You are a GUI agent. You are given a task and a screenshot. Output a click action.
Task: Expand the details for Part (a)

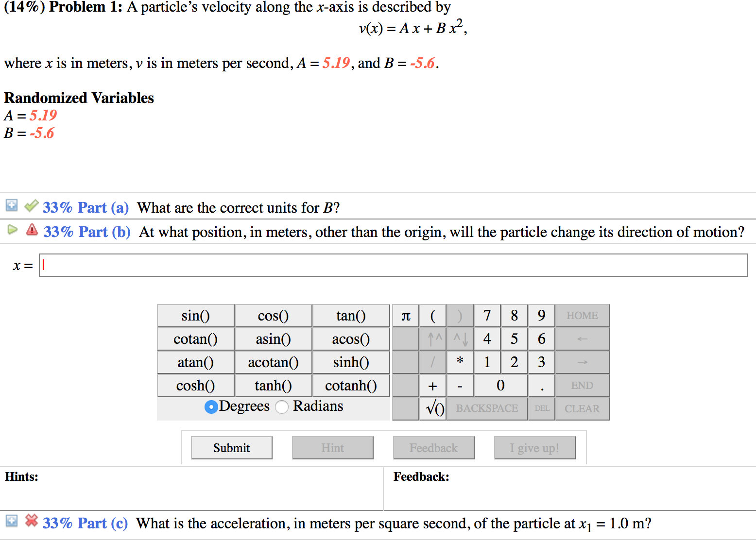[x=11, y=205]
